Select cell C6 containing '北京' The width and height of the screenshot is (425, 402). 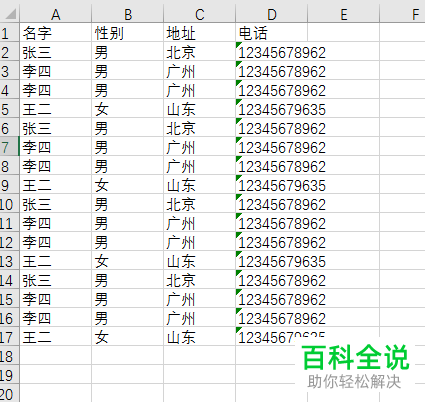[199, 128]
